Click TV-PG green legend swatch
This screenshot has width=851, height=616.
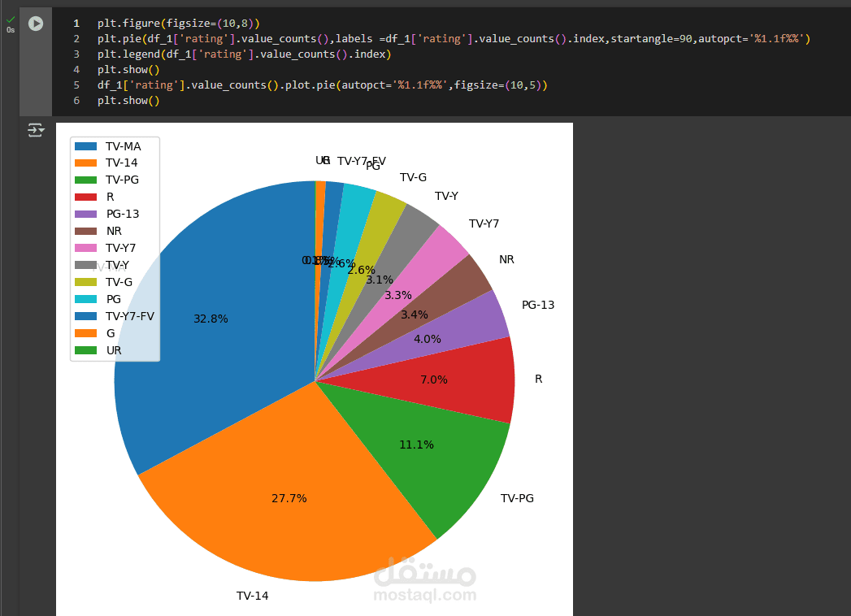tap(86, 180)
